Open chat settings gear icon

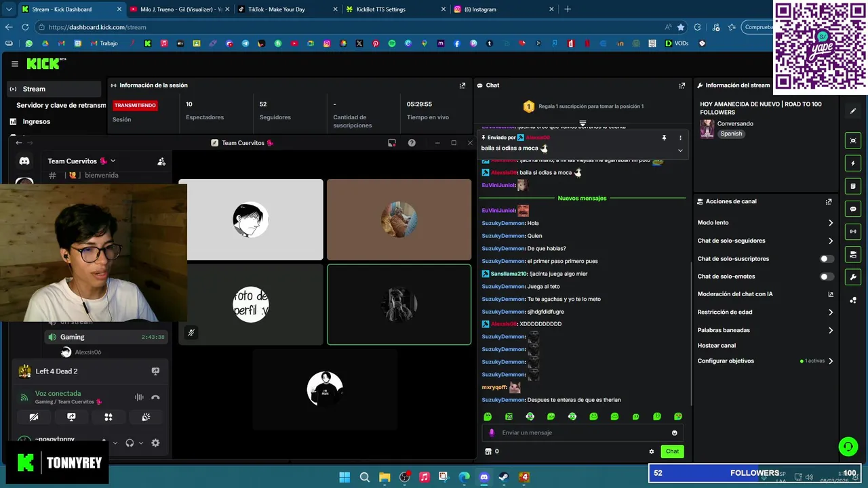pos(652,451)
